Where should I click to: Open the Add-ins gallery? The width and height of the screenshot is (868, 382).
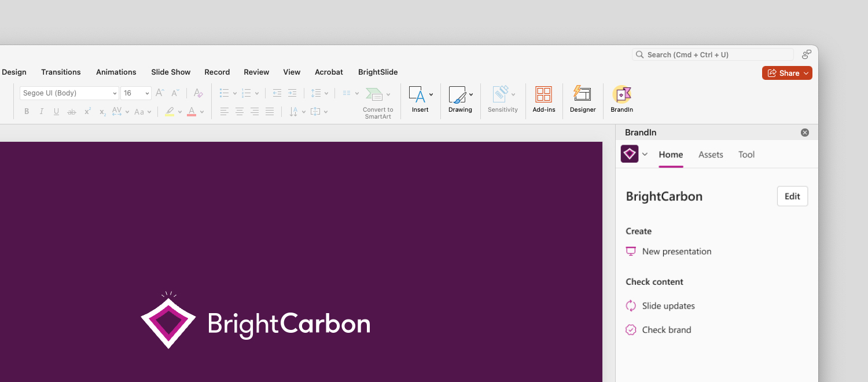[x=544, y=99]
